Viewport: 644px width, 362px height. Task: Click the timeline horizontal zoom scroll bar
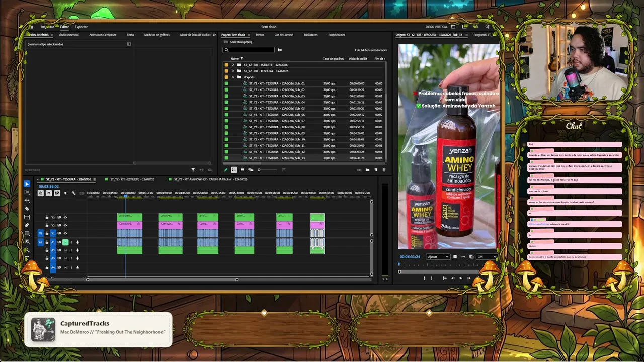pos(162,280)
